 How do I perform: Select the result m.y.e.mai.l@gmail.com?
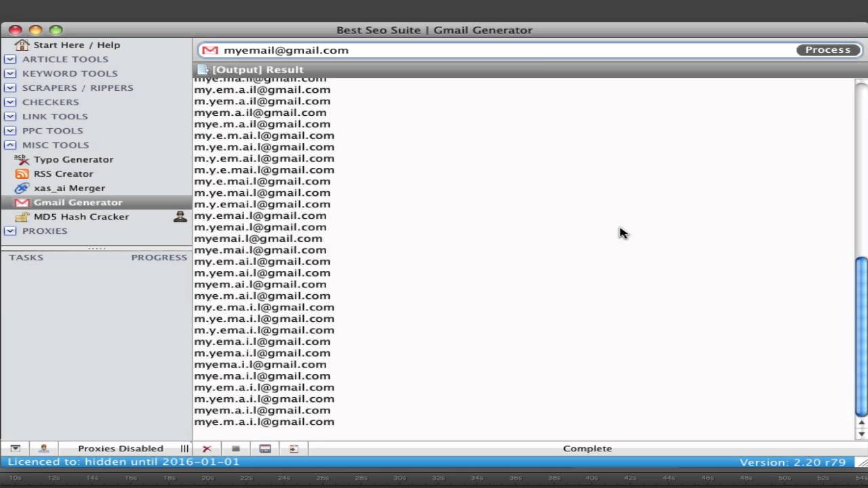click(264, 169)
